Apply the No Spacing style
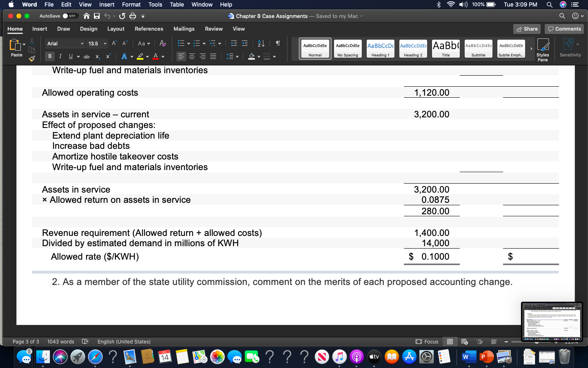This screenshot has height=368, width=588. (348, 49)
